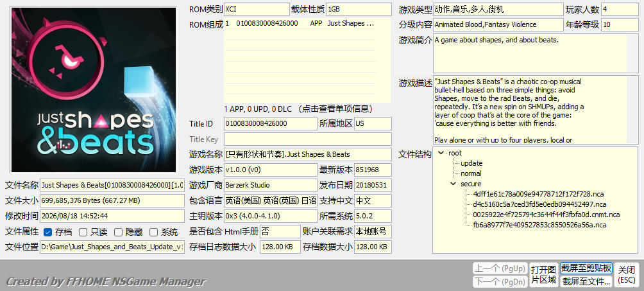Click the 账户关联需求 field showing 本地账号
This screenshot has width=644, height=291.
(373, 231)
